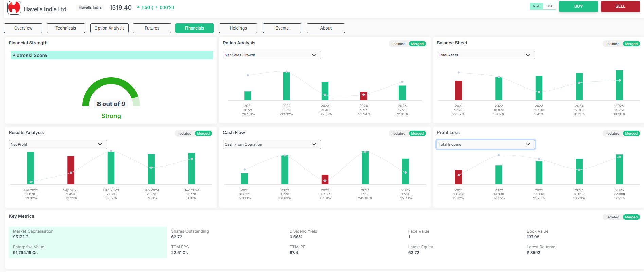Switch exchange to BSE
The width and height of the screenshot is (644, 272).
pyautogui.click(x=550, y=6)
